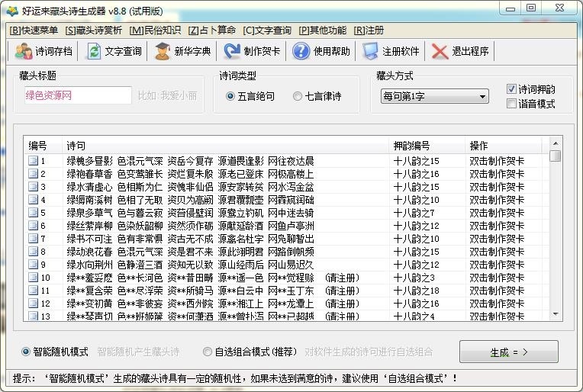Click the document icon of row 2
Image resolution: width=583 pixels, height=392 pixels.
tap(33, 174)
